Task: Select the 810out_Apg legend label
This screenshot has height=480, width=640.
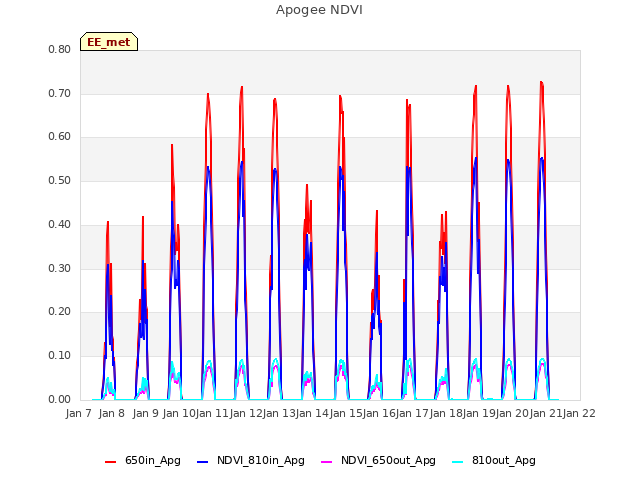Action: coord(504,460)
